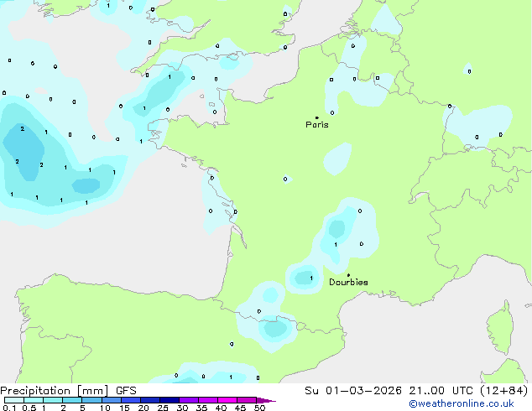This screenshot has height=411, width=532.
Task: Open the weatheronline.co.uk copyright link
Action: pos(461,403)
